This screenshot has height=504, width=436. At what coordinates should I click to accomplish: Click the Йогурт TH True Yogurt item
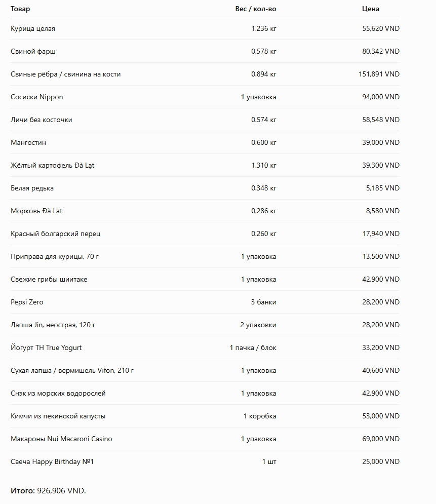(x=46, y=348)
